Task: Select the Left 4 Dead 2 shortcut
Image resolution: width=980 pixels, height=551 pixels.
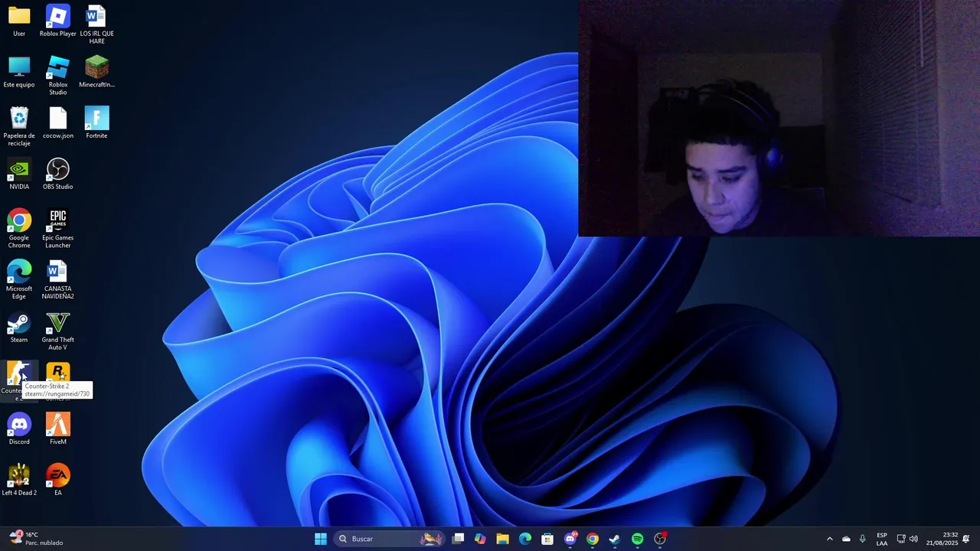Action: pos(19,481)
